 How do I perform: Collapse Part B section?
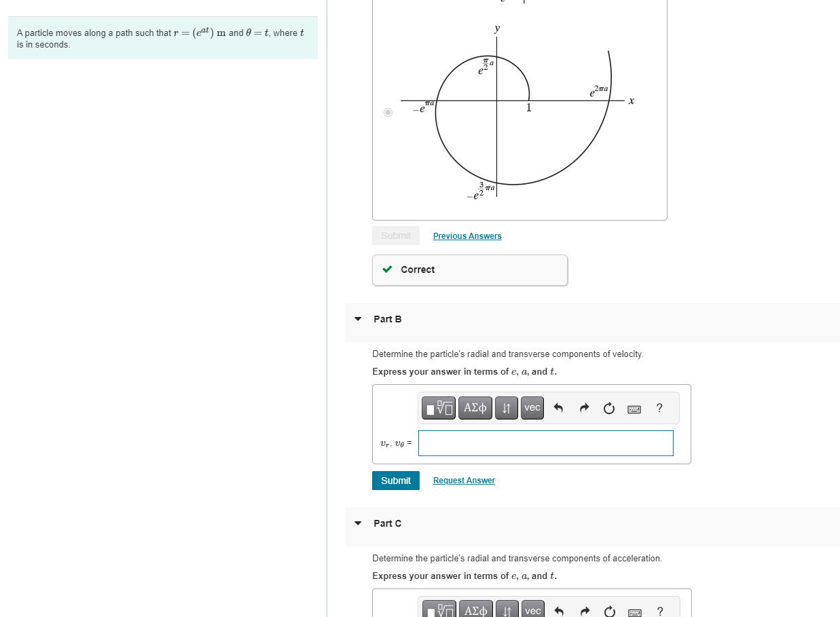point(358,319)
